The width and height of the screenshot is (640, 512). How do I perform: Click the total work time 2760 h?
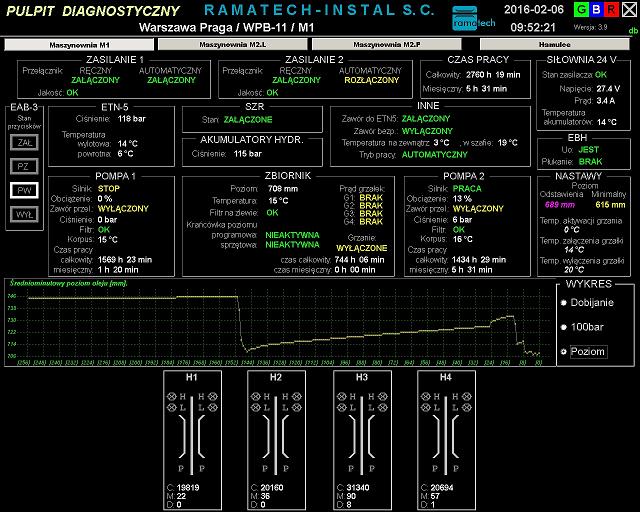pos(493,75)
